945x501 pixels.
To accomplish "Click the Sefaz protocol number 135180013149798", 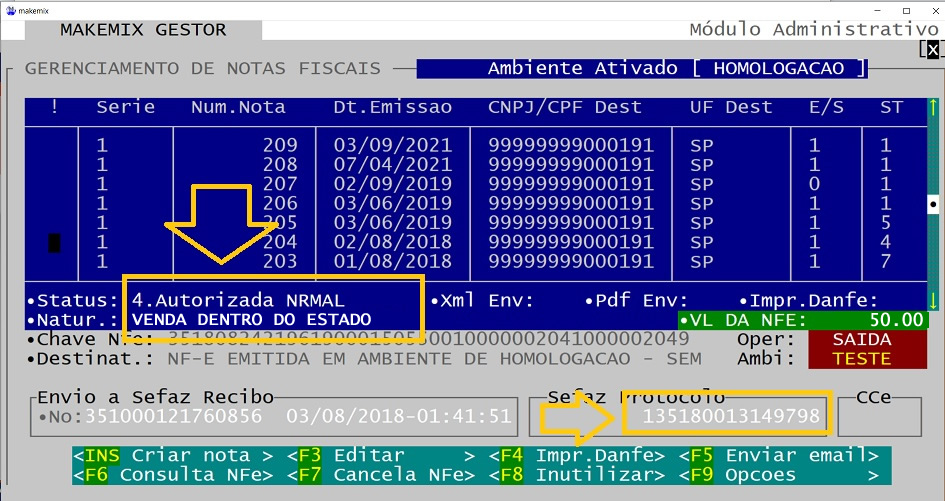I will pyautogui.click(x=730, y=415).
